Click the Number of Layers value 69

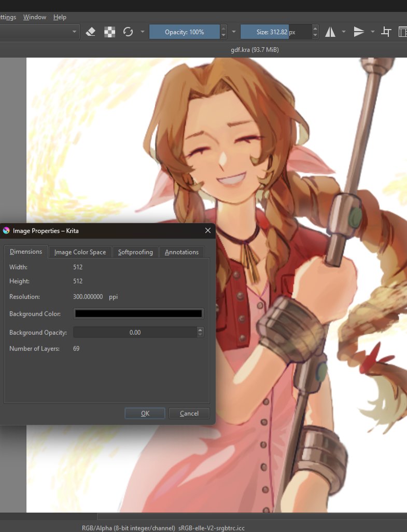tap(76, 348)
